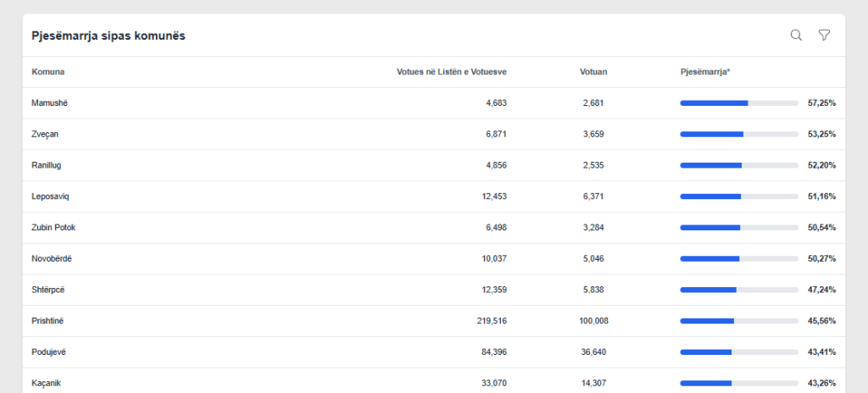Sort by the Komuna column header
868x393 pixels.
[48, 72]
